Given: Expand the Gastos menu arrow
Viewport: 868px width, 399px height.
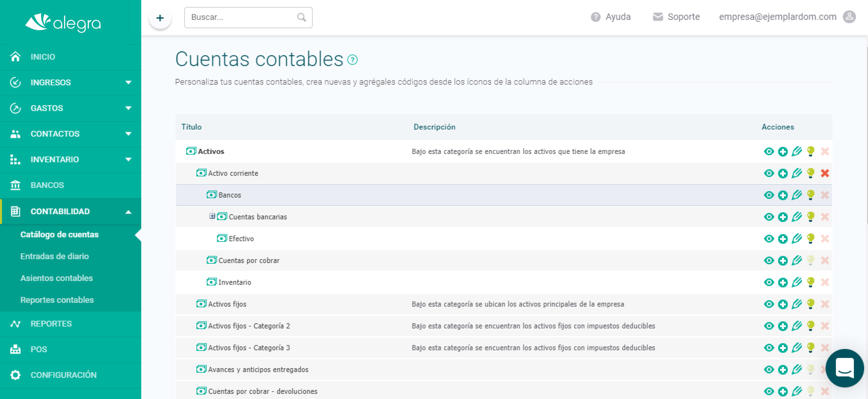Looking at the screenshot, I should (x=128, y=108).
